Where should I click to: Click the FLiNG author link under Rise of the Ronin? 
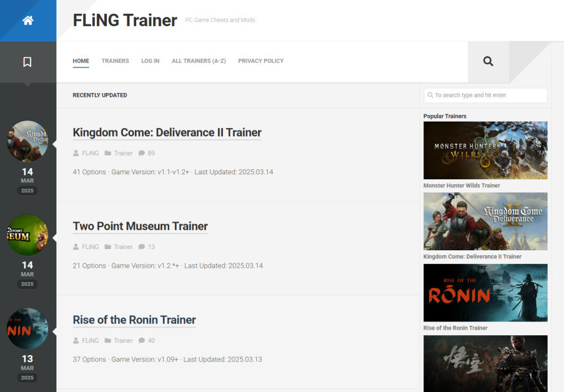point(91,341)
